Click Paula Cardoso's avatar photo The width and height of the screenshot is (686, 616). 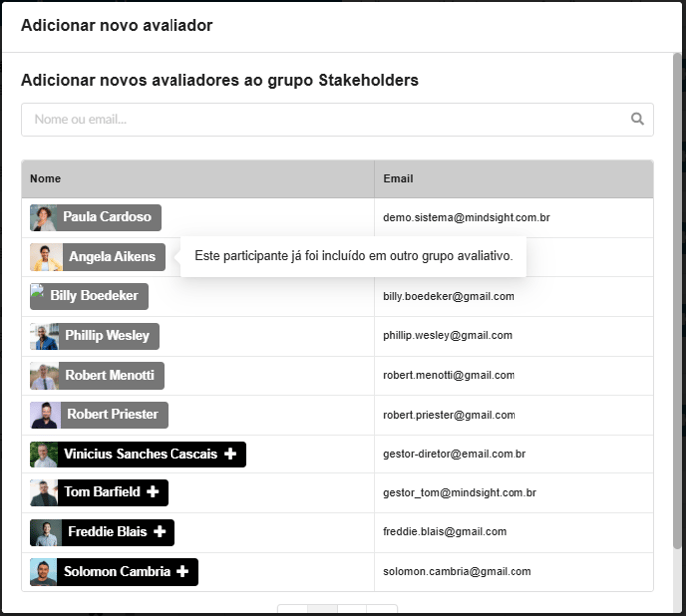point(43,218)
